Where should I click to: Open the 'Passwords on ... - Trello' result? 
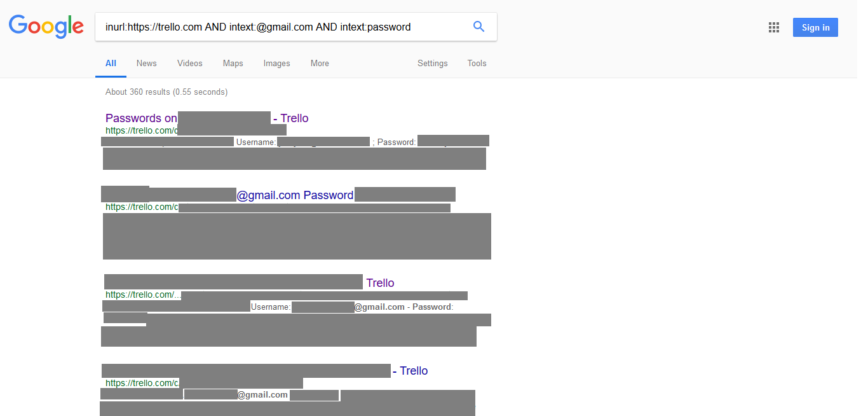pos(141,118)
